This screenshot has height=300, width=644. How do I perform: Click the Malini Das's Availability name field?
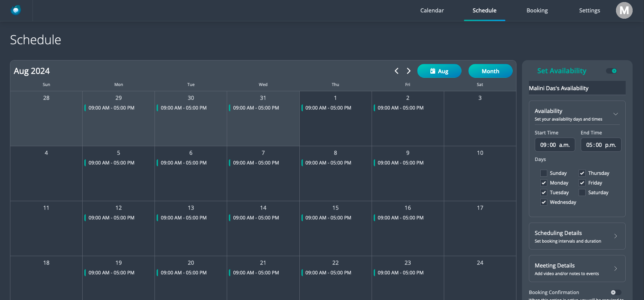tap(577, 88)
